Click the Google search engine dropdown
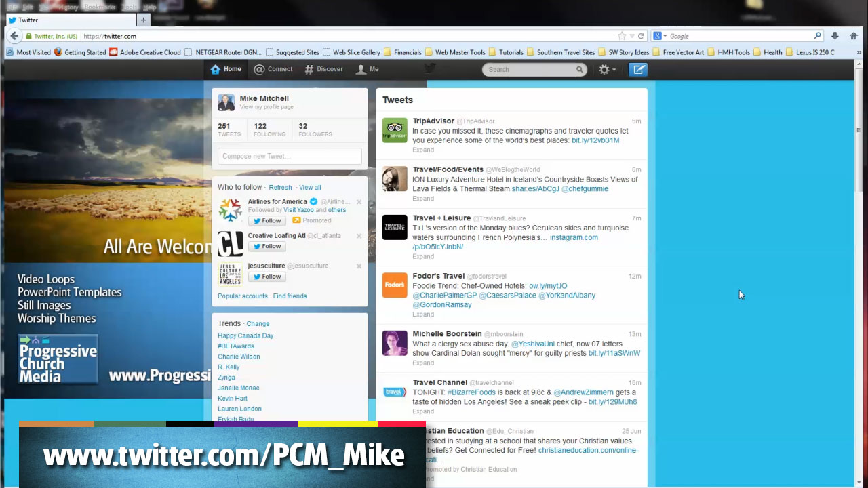This screenshot has width=868, height=488. 660,36
